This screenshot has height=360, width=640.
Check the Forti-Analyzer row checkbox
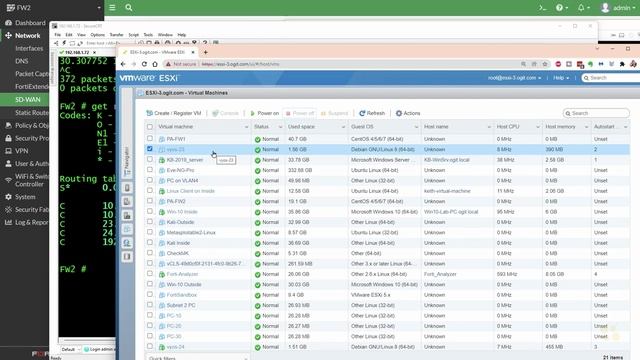tap(150, 274)
